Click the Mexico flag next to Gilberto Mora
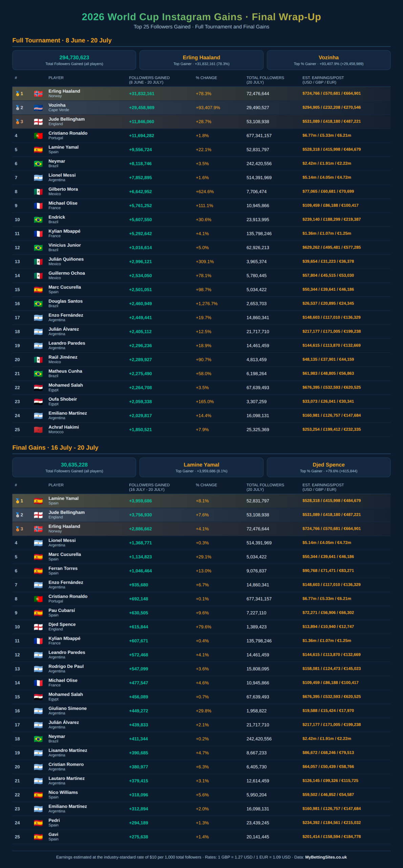The height and width of the screenshot is (868, 403). tap(38, 192)
